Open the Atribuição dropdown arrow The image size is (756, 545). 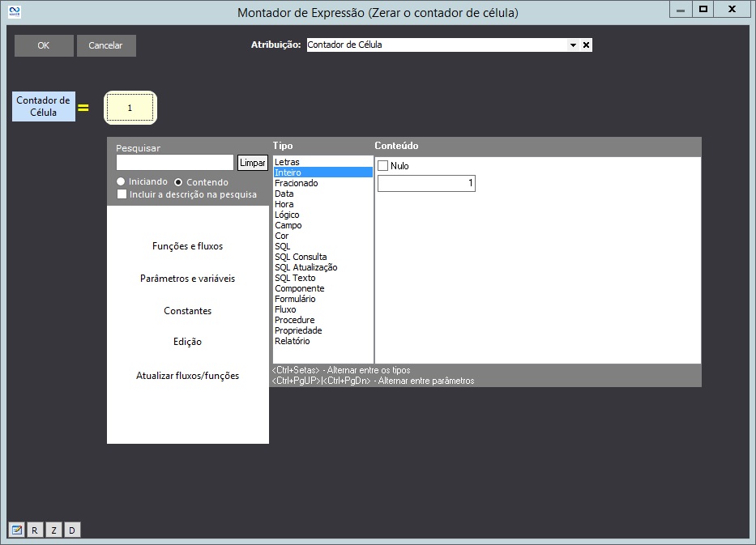click(573, 45)
